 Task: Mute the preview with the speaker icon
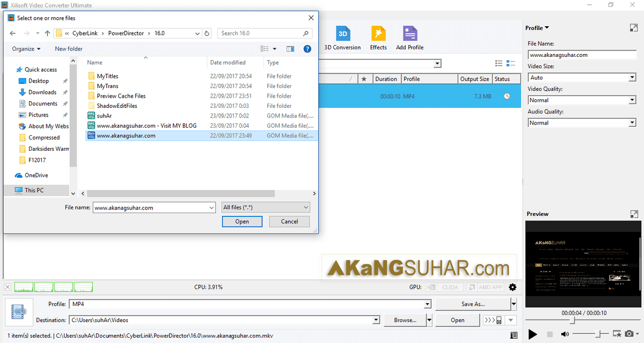click(x=565, y=334)
